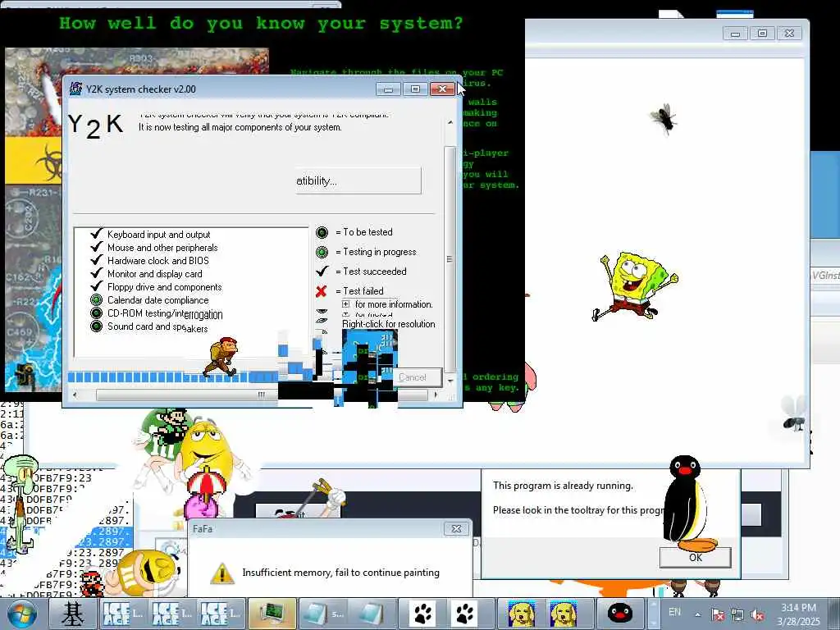Click the green 'To be tested' legend icon

pyautogui.click(x=322, y=232)
